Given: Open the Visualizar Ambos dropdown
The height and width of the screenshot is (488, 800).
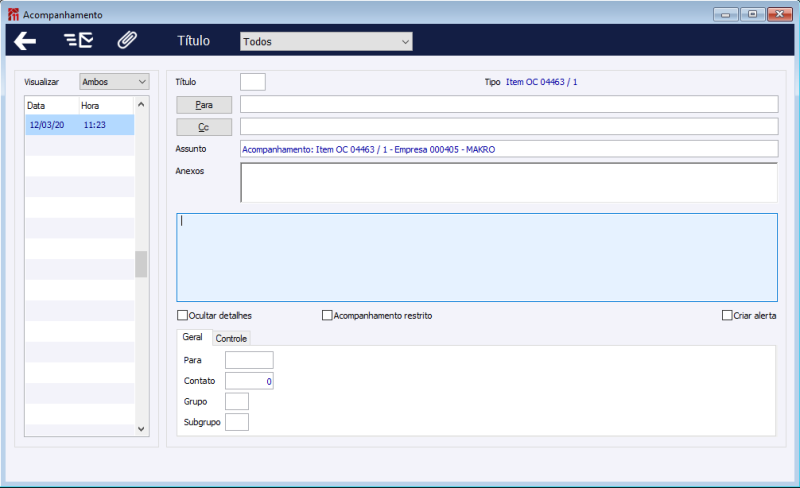Looking at the screenshot, I should 114,82.
